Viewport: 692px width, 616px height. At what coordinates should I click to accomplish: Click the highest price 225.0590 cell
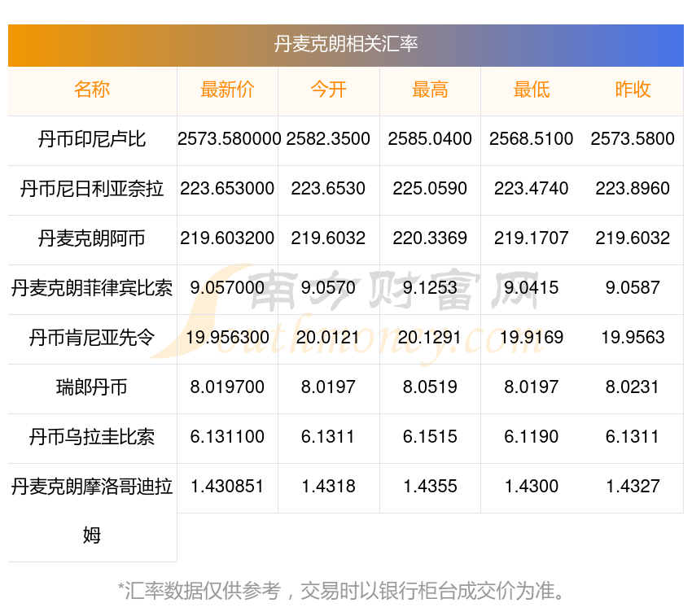[430, 189]
